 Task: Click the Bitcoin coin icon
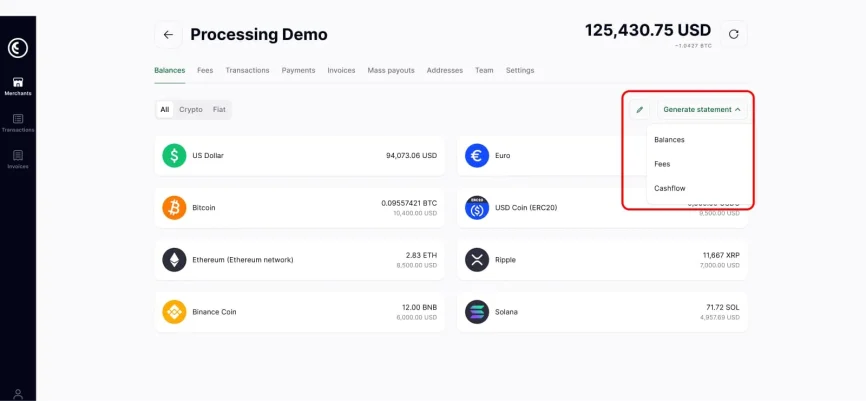point(174,208)
